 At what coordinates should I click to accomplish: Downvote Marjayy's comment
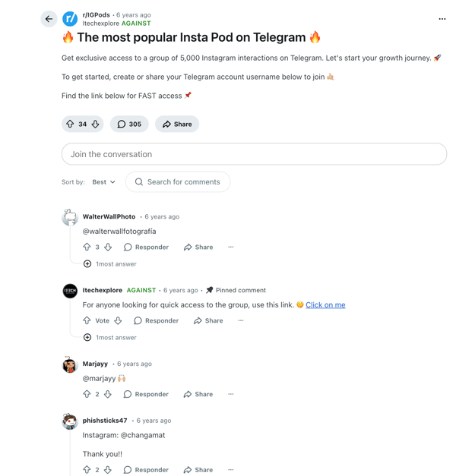(108, 394)
